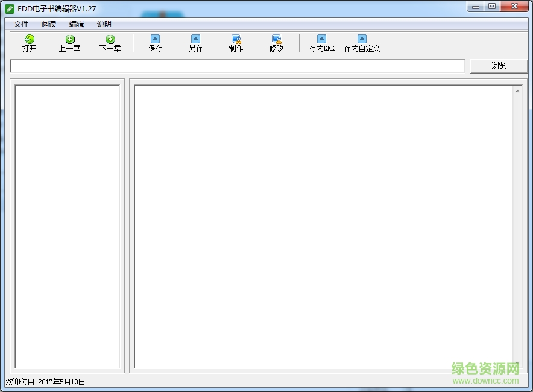
Task: Click inside the main text editing area
Action: coord(324,226)
